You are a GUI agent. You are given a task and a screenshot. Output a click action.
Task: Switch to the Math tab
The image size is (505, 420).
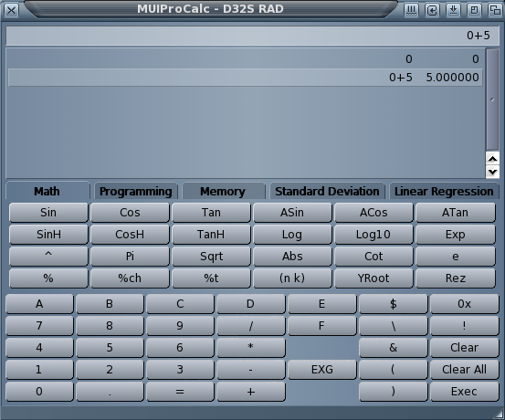click(x=47, y=192)
